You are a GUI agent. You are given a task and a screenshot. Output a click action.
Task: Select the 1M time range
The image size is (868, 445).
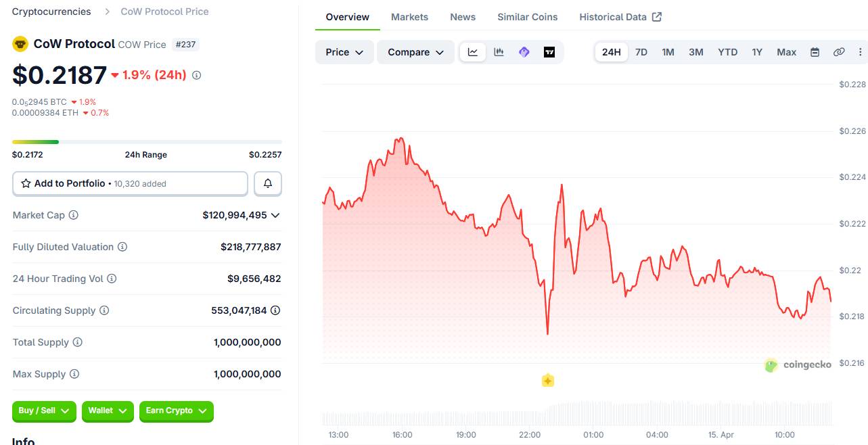(x=668, y=52)
